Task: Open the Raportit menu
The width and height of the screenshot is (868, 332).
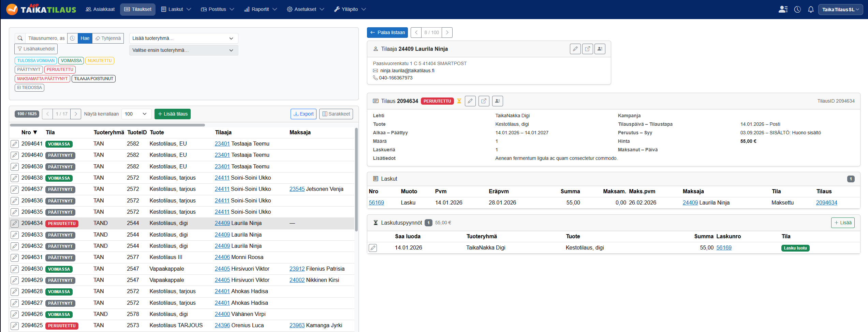Action: (x=261, y=10)
